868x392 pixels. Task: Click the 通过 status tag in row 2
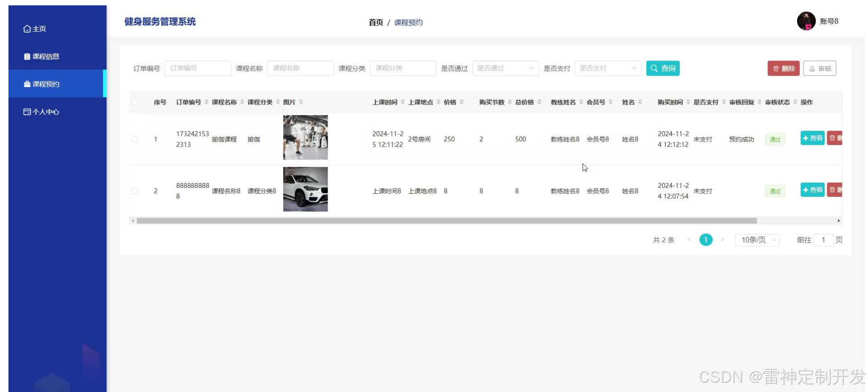click(x=775, y=191)
